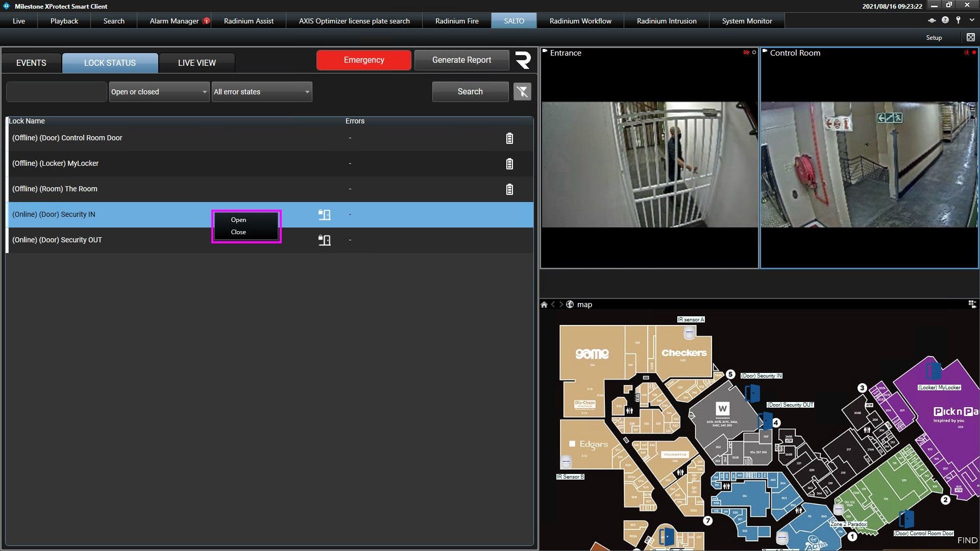Open the System Monitor tab
Viewport: 980px width, 551px height.
tap(747, 21)
